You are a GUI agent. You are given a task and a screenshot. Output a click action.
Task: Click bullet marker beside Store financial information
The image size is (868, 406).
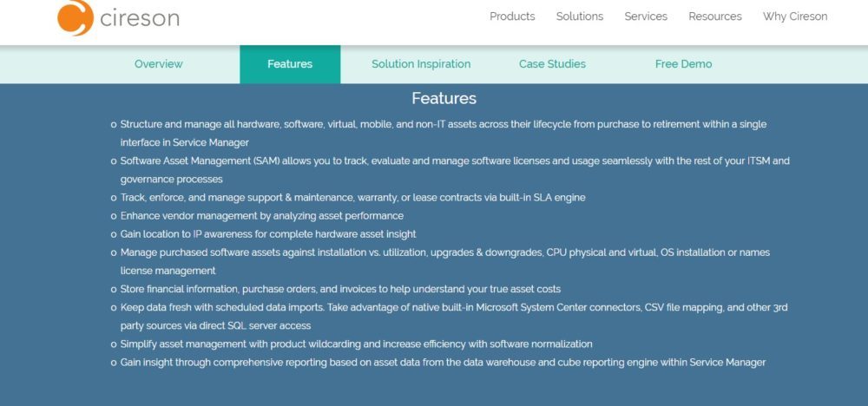click(x=114, y=289)
